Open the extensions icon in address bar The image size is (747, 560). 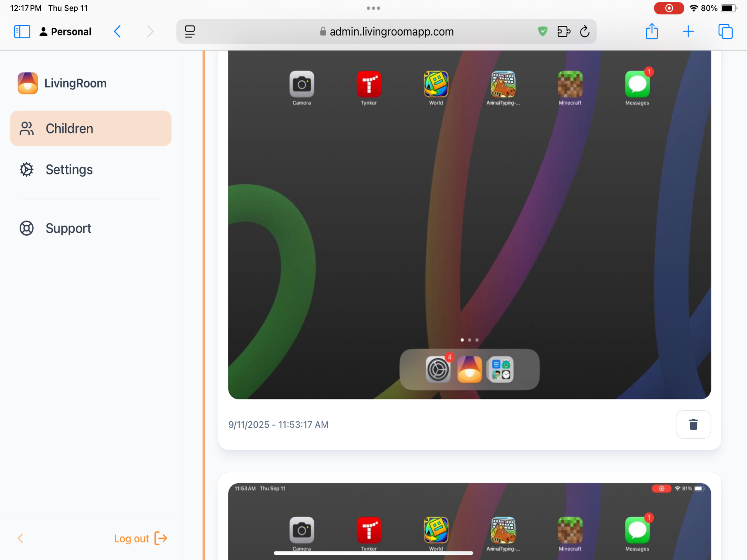(564, 31)
